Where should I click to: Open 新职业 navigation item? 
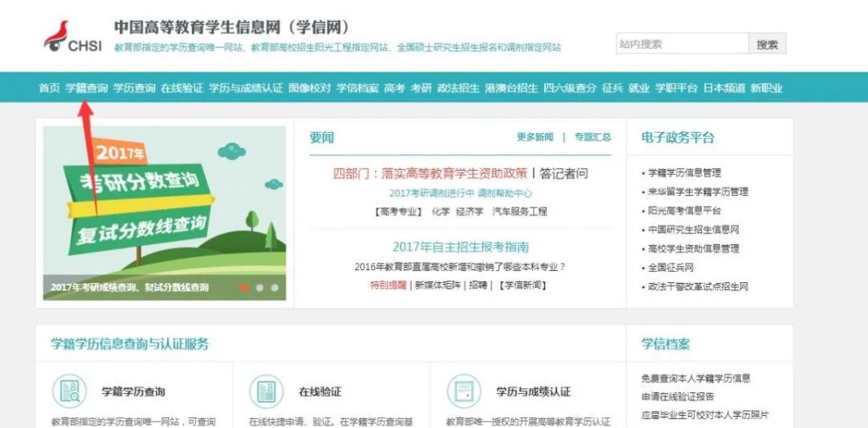click(766, 88)
